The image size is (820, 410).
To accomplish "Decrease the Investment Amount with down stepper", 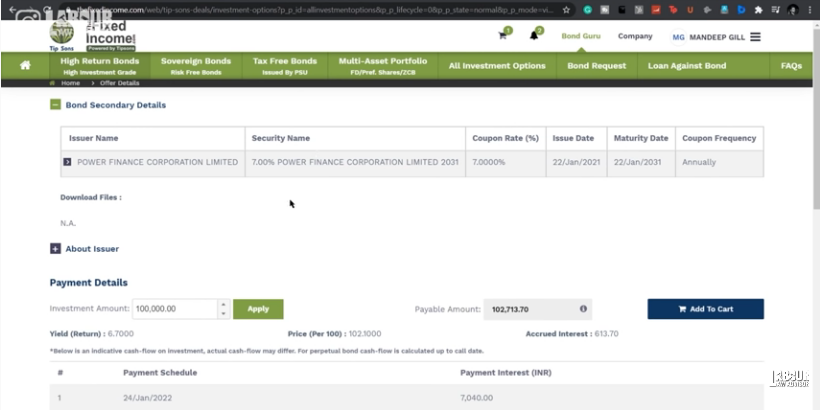I will point(224,313).
